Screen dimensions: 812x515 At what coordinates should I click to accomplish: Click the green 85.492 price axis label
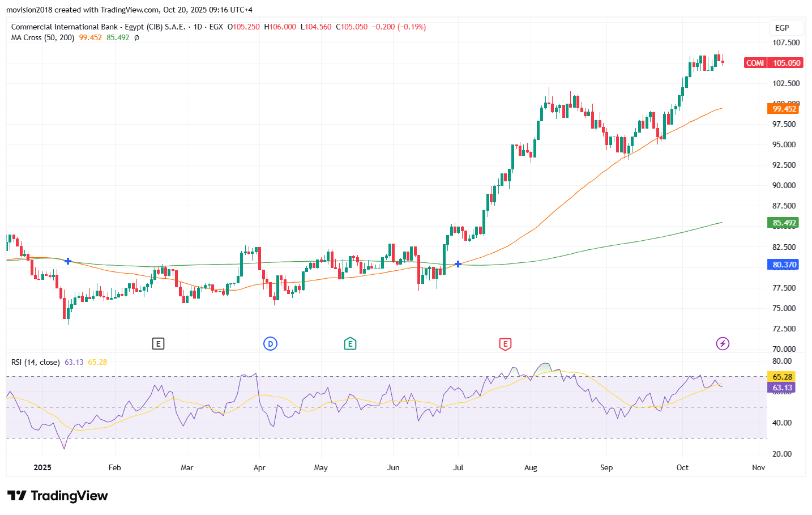(x=784, y=223)
